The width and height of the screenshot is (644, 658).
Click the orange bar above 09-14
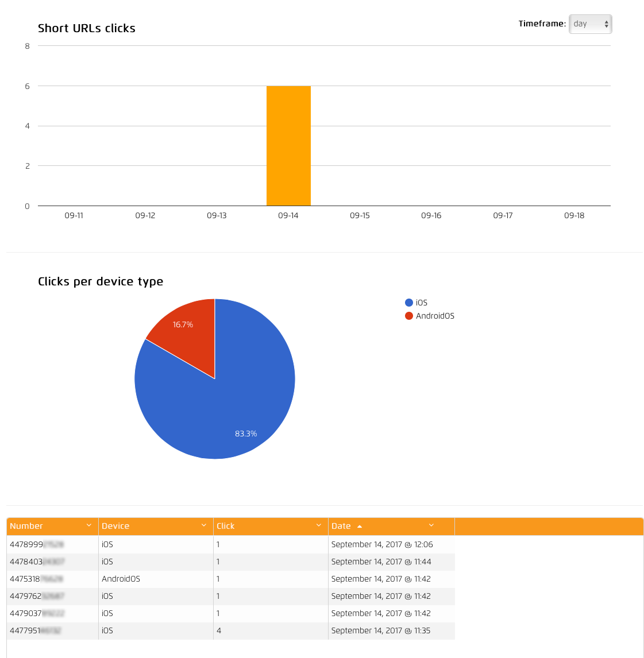tap(288, 146)
